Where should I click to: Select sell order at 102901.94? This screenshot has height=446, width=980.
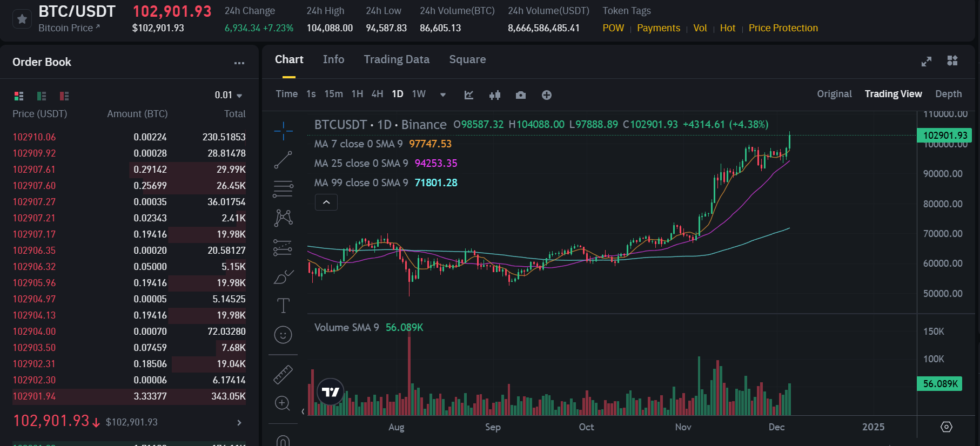coord(129,396)
